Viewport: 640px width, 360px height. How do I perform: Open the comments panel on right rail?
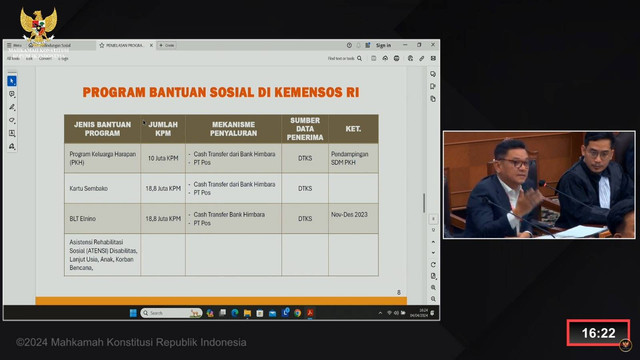(x=433, y=74)
